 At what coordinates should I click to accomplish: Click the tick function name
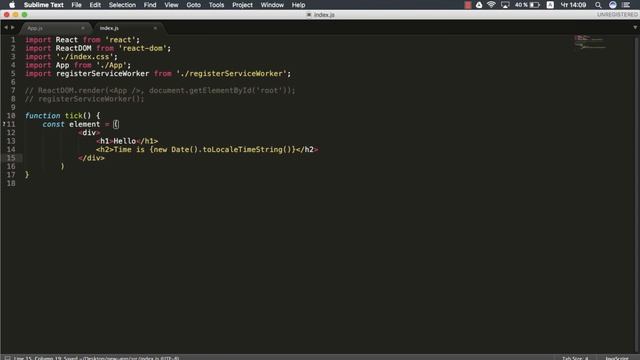point(73,116)
